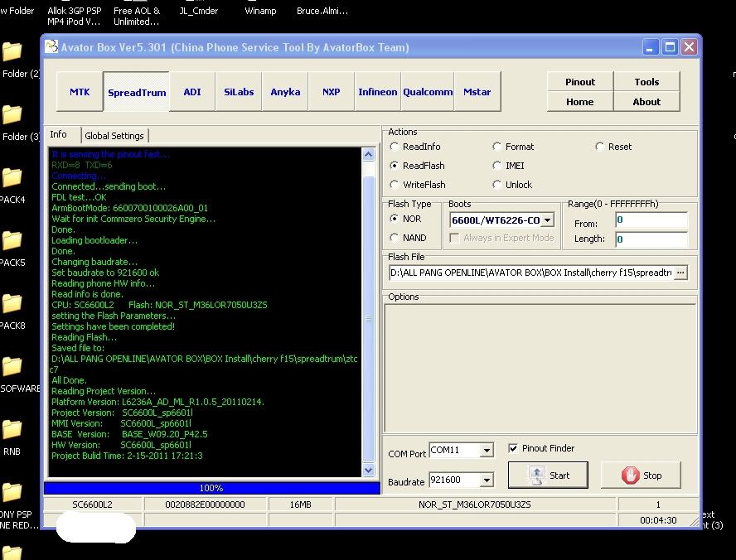Open the Baudrate dropdown
This screenshot has width=736, height=560.
[x=487, y=480]
